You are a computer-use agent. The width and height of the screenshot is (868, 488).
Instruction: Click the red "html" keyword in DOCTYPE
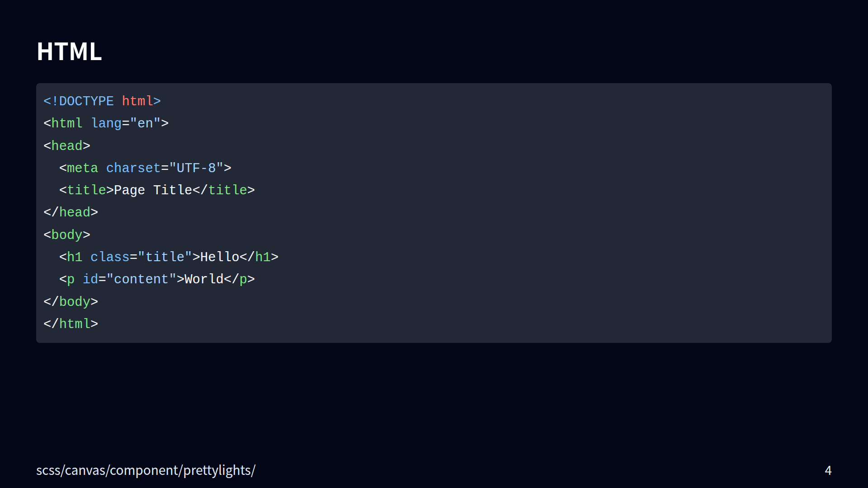click(x=137, y=101)
